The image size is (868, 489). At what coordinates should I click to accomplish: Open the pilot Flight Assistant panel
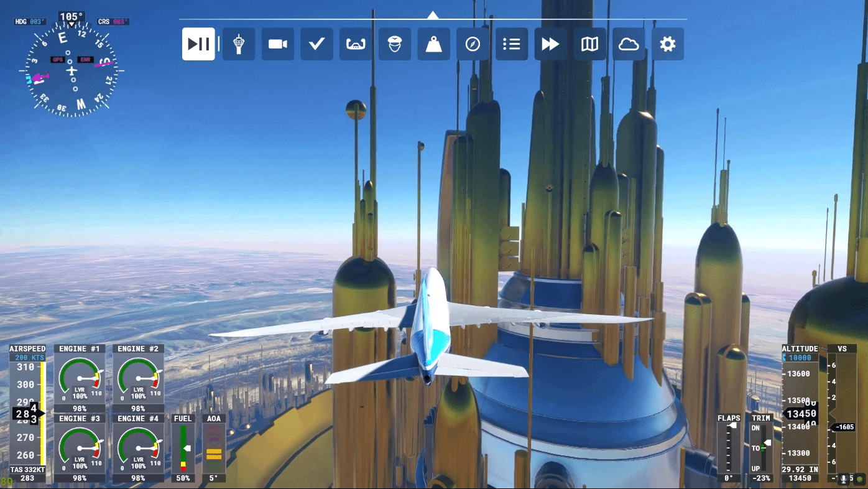click(395, 44)
